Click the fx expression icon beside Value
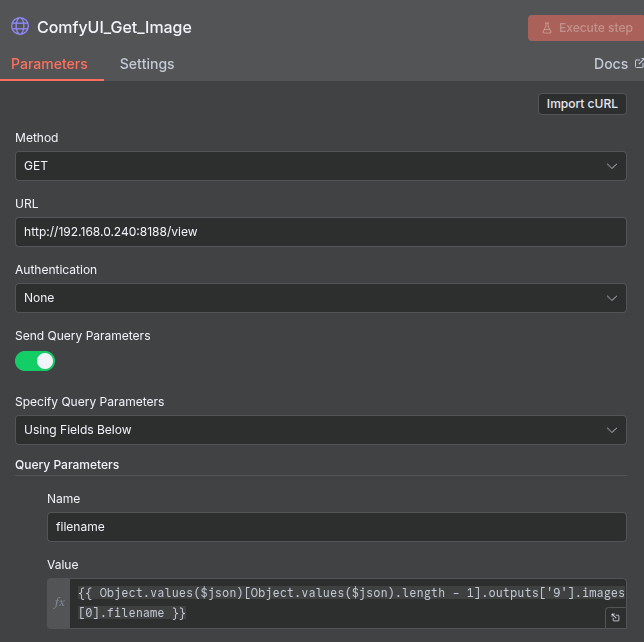The height and width of the screenshot is (642, 644). click(x=59, y=603)
